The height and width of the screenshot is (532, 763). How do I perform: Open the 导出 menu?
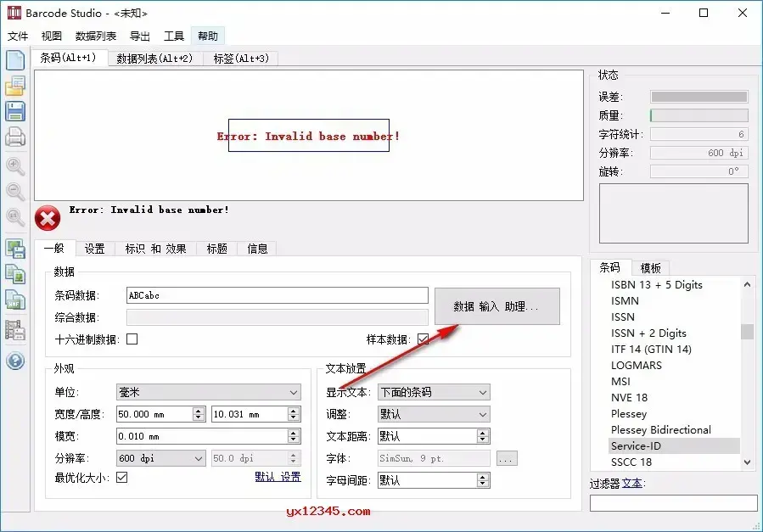[x=140, y=36]
